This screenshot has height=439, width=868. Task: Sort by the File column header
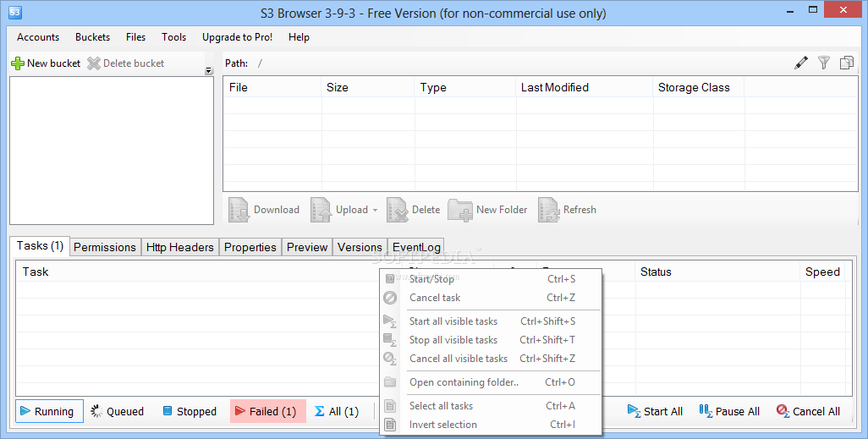[x=272, y=87]
